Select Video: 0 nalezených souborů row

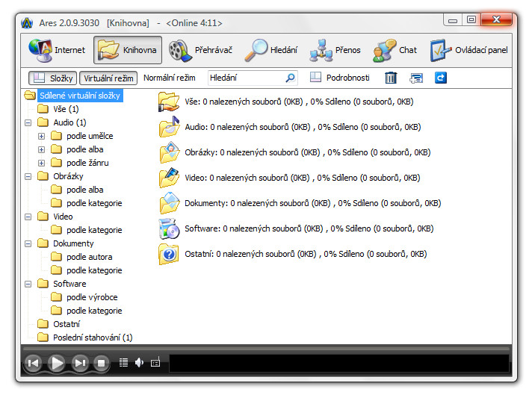pos(303,178)
